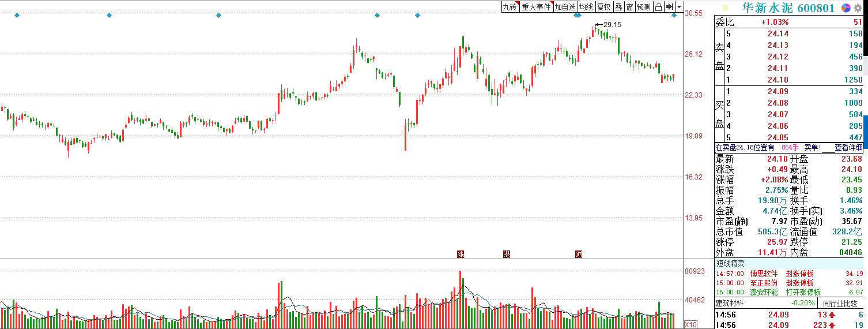Click the 金额 value 4.74亿
868x329 pixels.
click(x=775, y=211)
